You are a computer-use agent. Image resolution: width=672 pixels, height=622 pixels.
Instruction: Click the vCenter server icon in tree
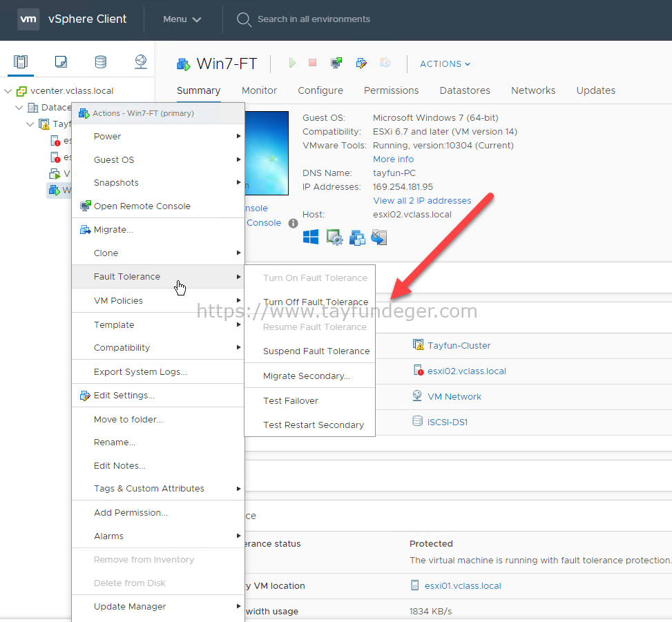click(x=21, y=91)
